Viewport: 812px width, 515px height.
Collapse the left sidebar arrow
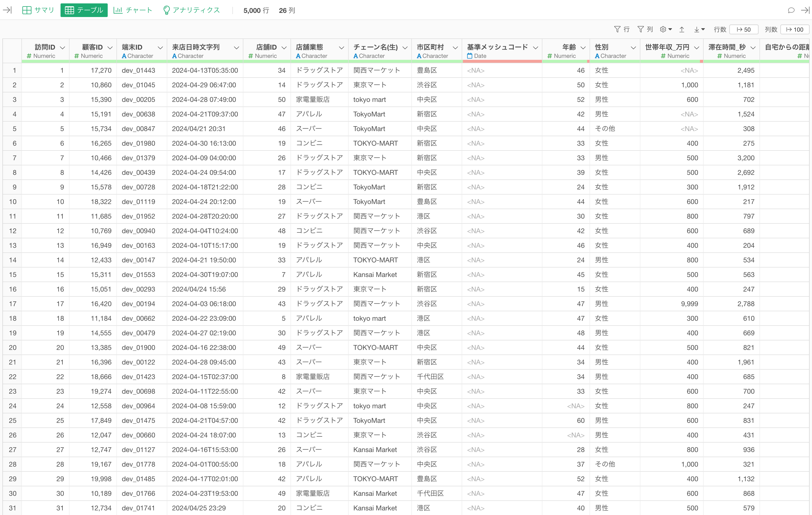[8, 10]
